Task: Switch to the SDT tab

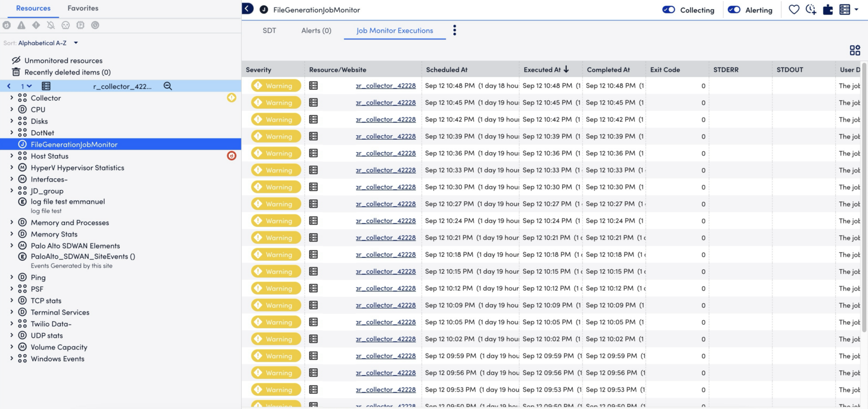Action: pos(270,31)
